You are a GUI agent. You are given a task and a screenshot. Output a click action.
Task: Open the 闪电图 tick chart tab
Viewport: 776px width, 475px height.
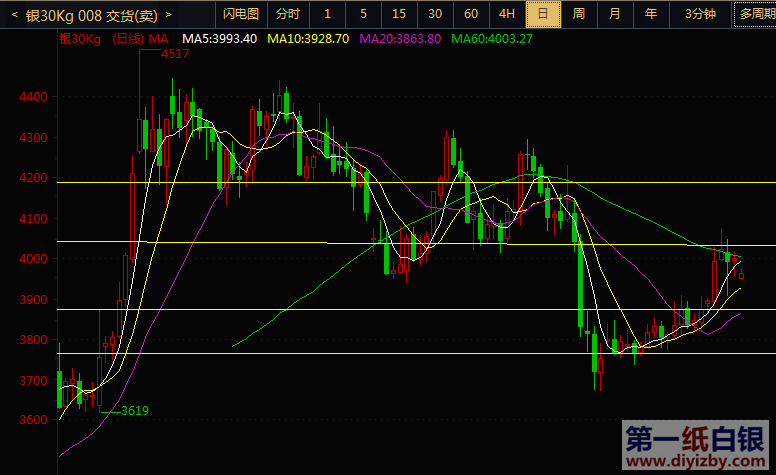pyautogui.click(x=240, y=14)
